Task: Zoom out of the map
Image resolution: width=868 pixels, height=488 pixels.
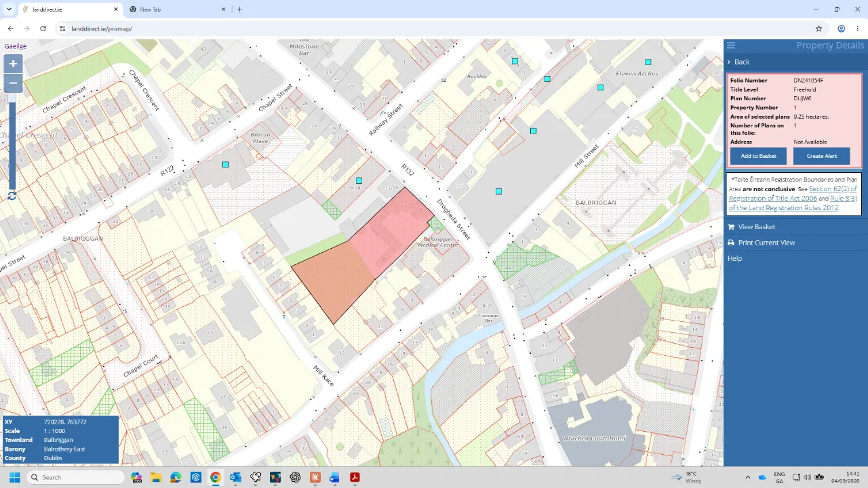Action: (x=13, y=83)
